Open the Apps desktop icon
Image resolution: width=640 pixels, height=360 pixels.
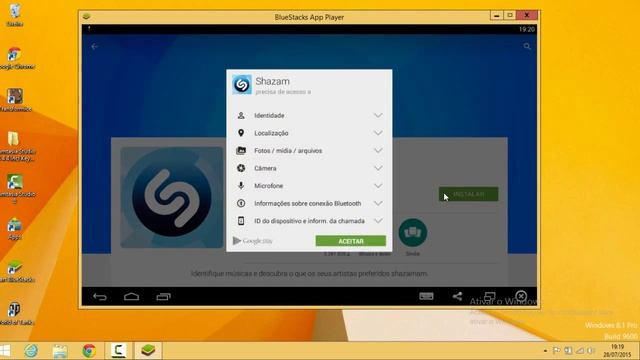(x=15, y=229)
